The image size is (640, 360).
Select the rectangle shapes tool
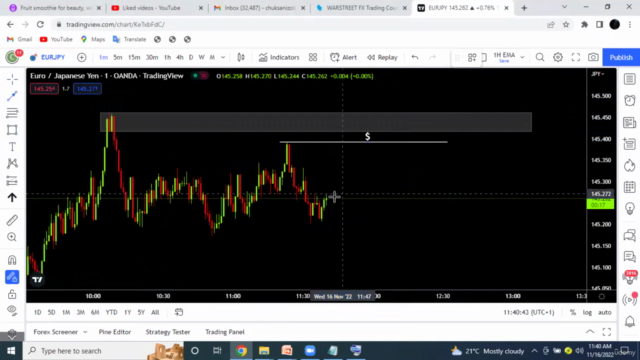point(12,130)
